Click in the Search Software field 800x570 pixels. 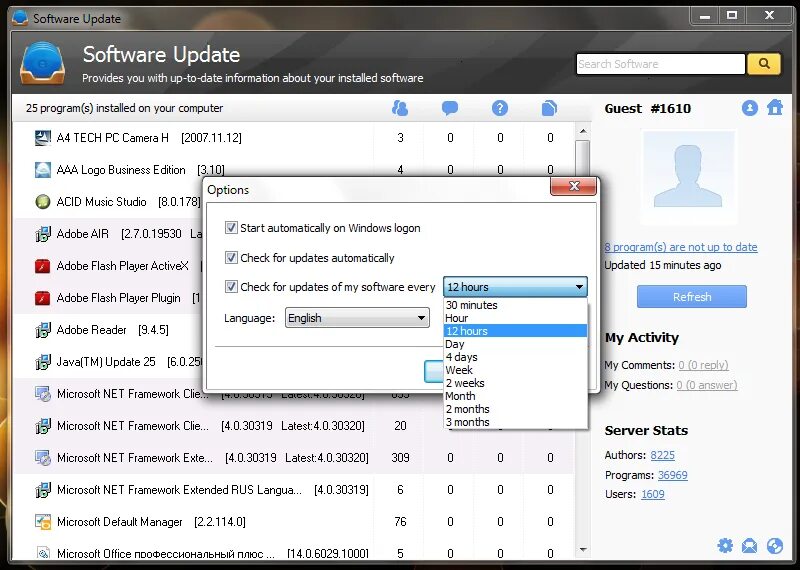tap(661, 64)
